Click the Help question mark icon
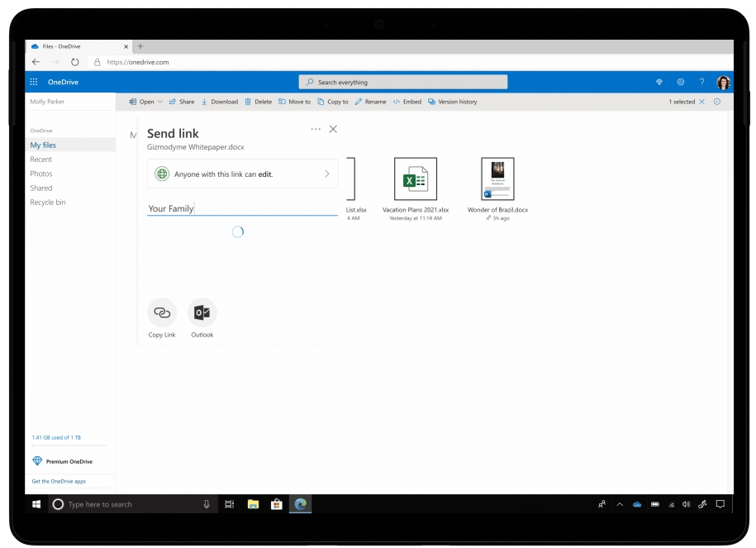The height and width of the screenshot is (548, 756). tap(701, 82)
